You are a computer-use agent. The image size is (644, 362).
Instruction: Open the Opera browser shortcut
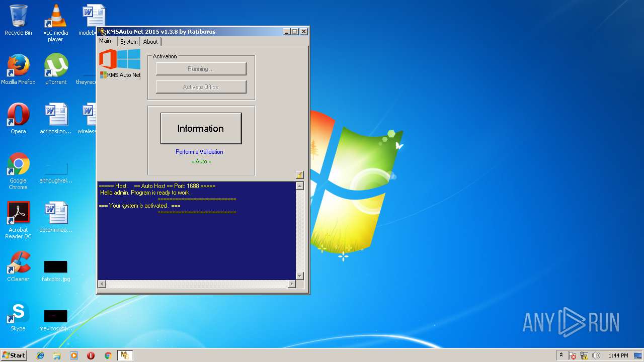[18, 119]
